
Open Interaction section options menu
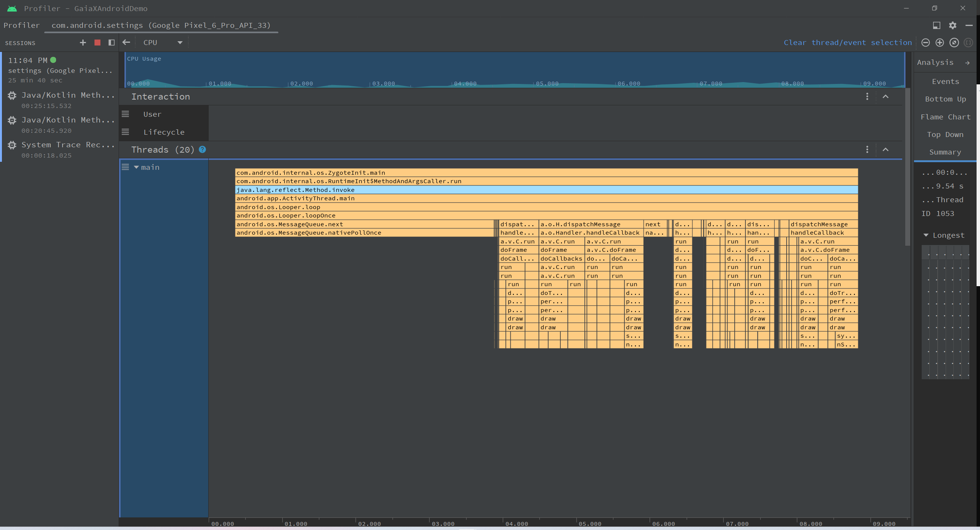point(867,97)
